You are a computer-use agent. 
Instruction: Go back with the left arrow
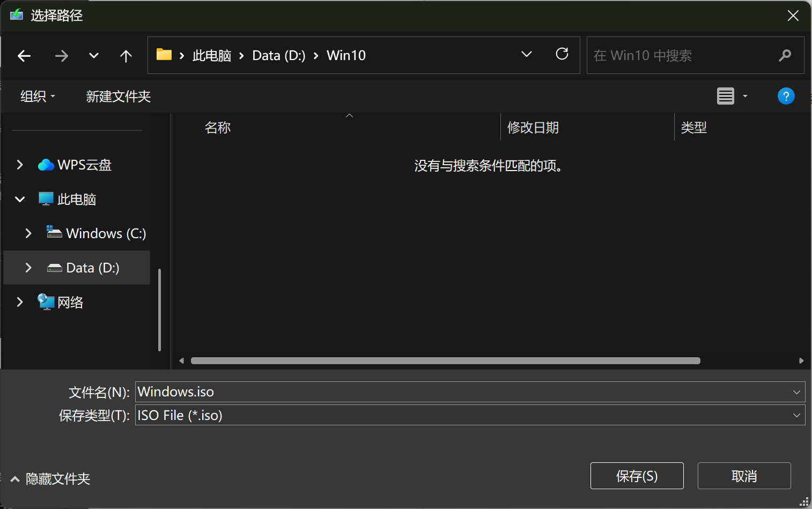pos(24,56)
